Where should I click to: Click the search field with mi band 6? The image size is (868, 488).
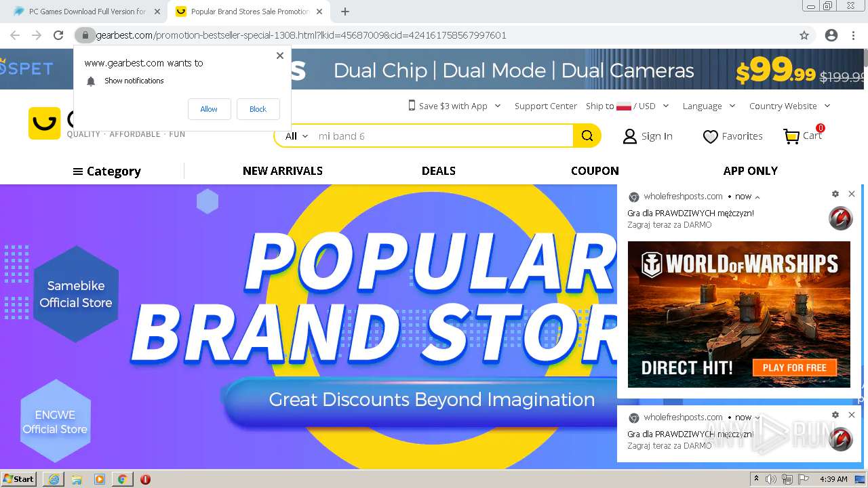tap(443, 136)
